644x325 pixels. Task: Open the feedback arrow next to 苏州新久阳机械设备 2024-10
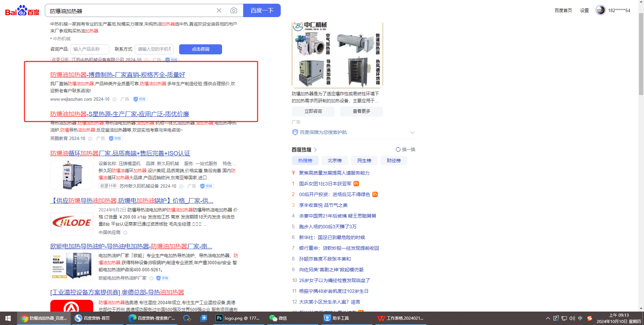(x=181, y=186)
